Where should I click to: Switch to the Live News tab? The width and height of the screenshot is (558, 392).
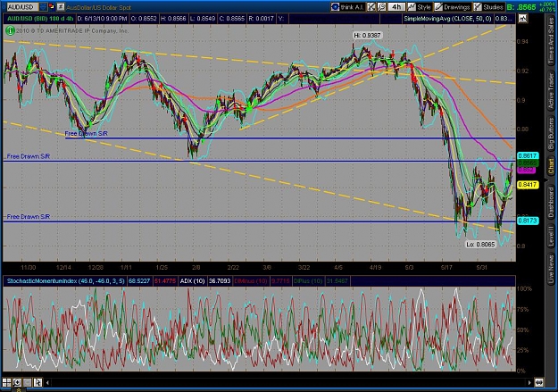tap(551, 267)
